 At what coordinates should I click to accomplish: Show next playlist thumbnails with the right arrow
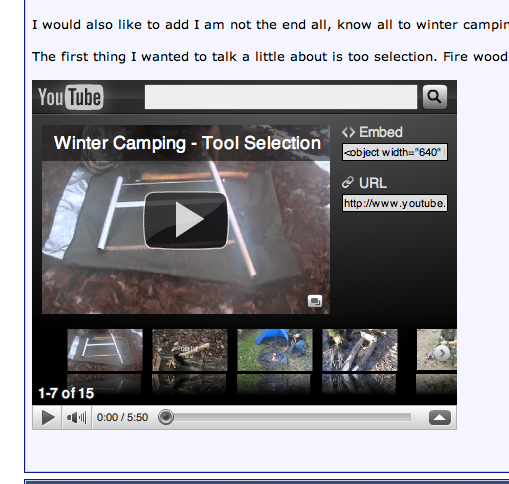point(442,353)
